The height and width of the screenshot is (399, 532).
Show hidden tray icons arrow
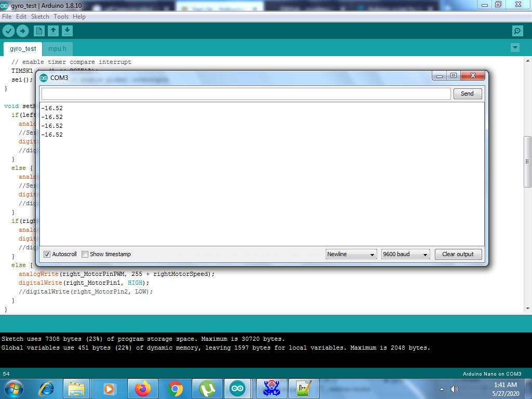(442, 389)
